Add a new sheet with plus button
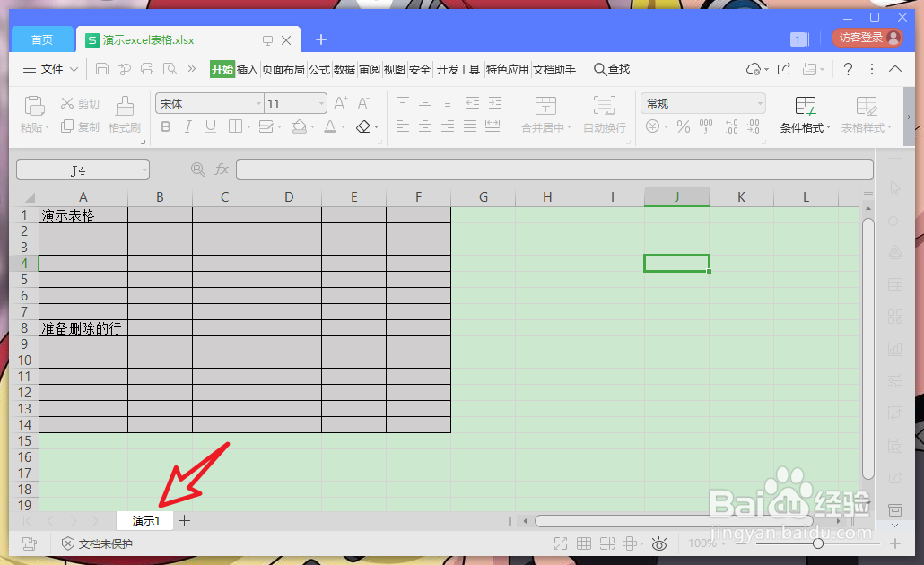The image size is (924, 565). click(x=185, y=521)
